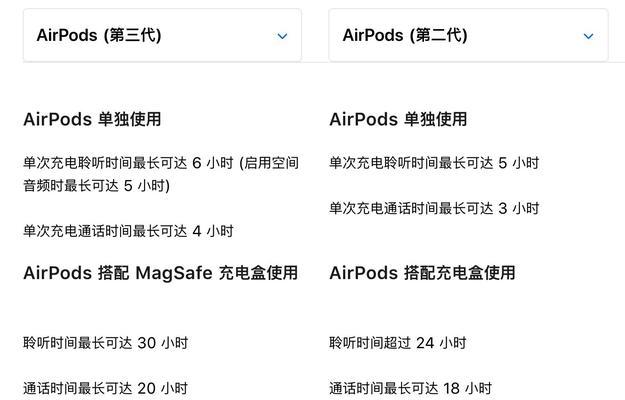Click text 音频时最长可达 5 小时)
The image size is (625, 400).
point(96,186)
